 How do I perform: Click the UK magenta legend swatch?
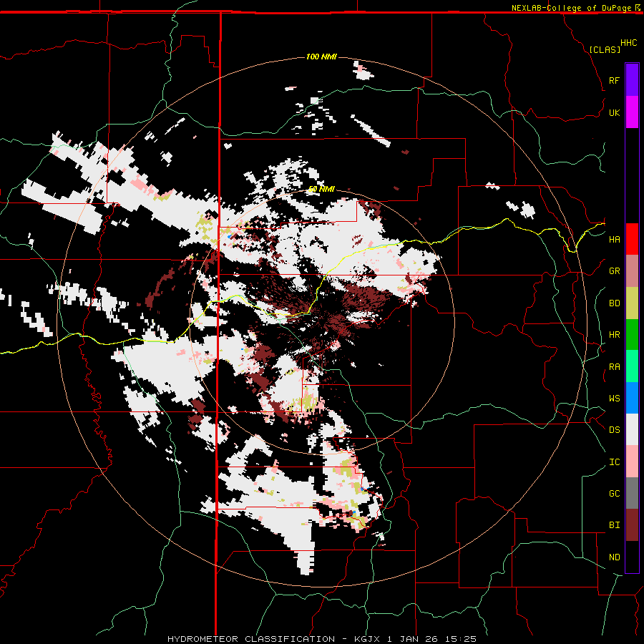click(x=632, y=112)
